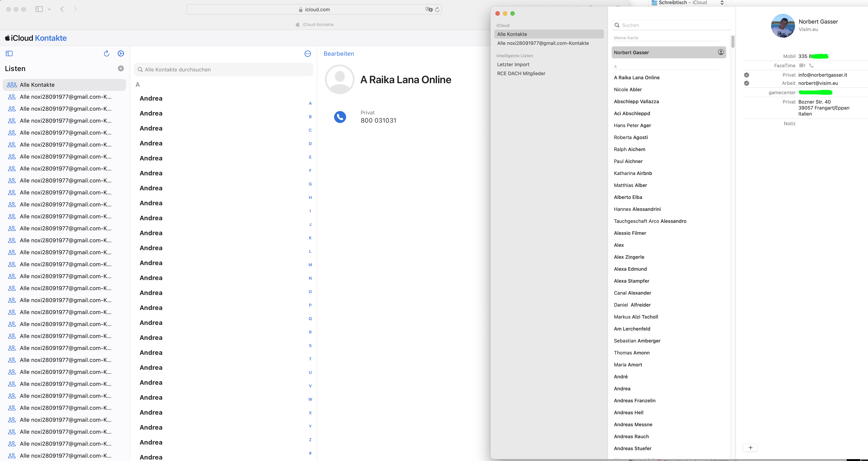Screen dimensions: 868x461
Task: Toggle the iCloud sidebar panel icon
Action: pyautogui.click(x=9, y=53)
